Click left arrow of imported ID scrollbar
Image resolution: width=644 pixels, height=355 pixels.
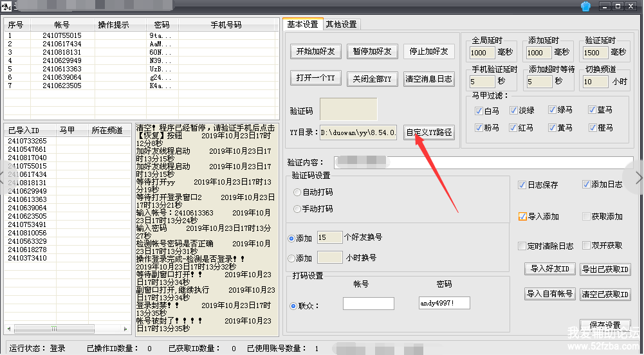click(x=9, y=329)
